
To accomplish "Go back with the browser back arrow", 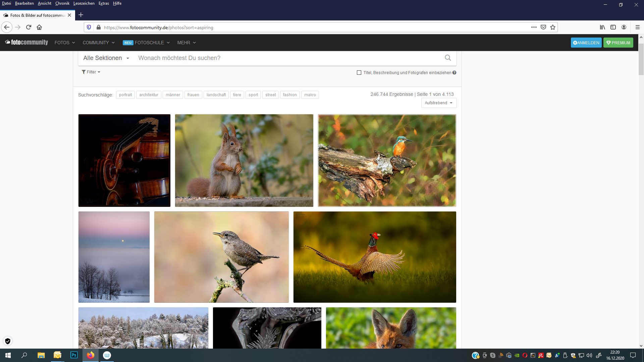I will 7,27.
